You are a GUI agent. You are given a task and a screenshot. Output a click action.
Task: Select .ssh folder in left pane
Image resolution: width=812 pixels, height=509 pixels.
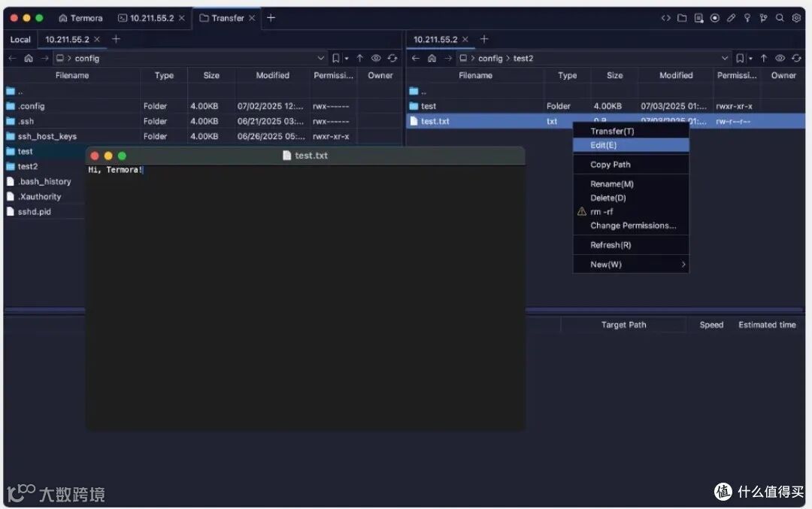pyautogui.click(x=203, y=121)
